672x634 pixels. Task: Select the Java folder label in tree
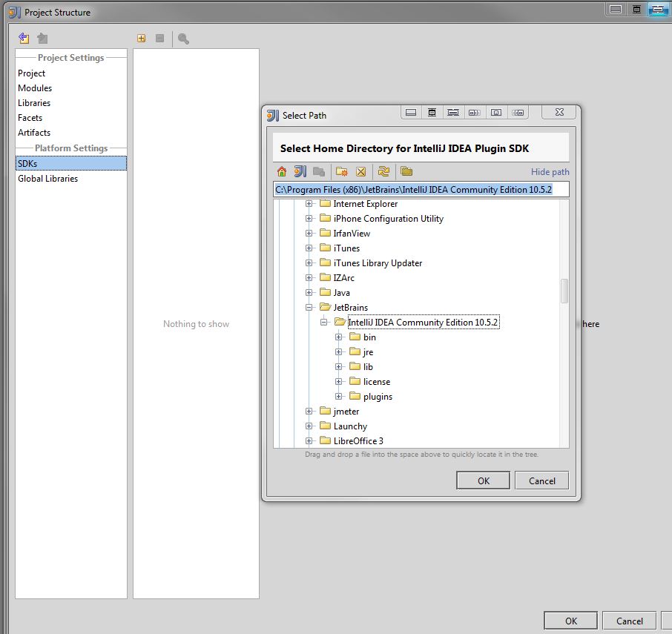coord(342,293)
